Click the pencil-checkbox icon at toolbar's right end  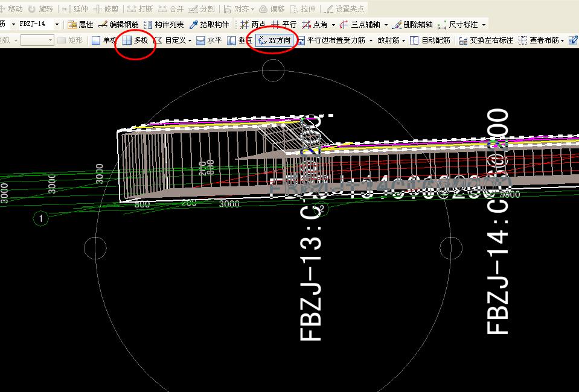tap(574, 40)
